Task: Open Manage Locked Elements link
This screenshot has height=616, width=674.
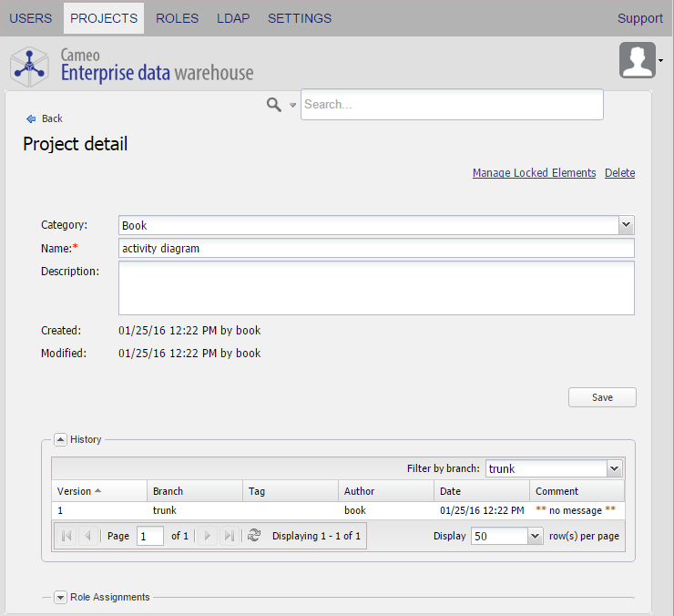Action: pyautogui.click(x=534, y=173)
